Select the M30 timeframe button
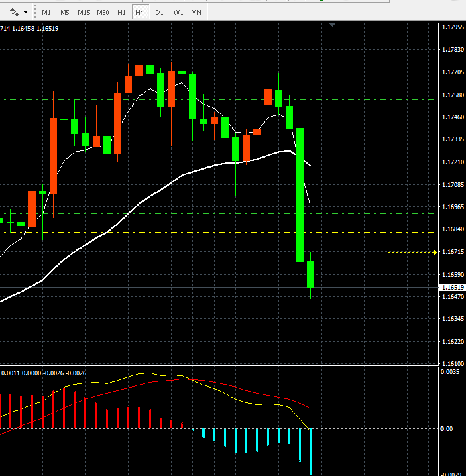Viewport: 466px width, 476px height. (x=103, y=13)
